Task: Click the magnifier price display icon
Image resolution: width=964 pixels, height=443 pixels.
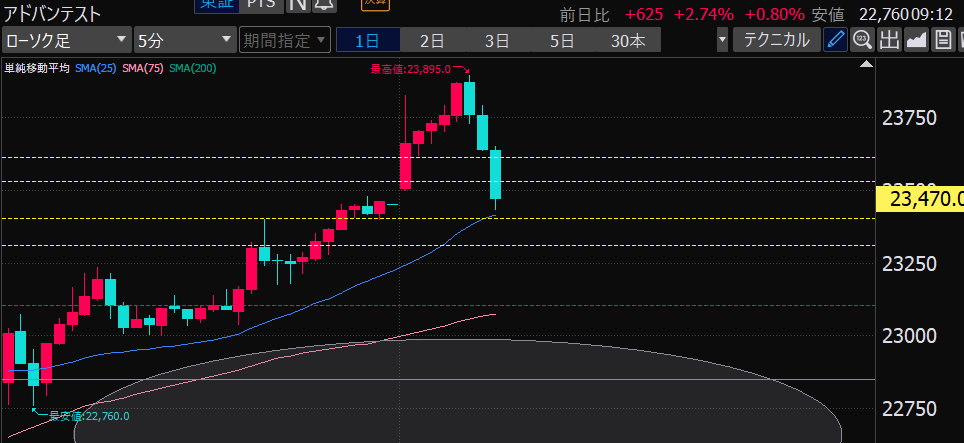Action: [x=862, y=41]
